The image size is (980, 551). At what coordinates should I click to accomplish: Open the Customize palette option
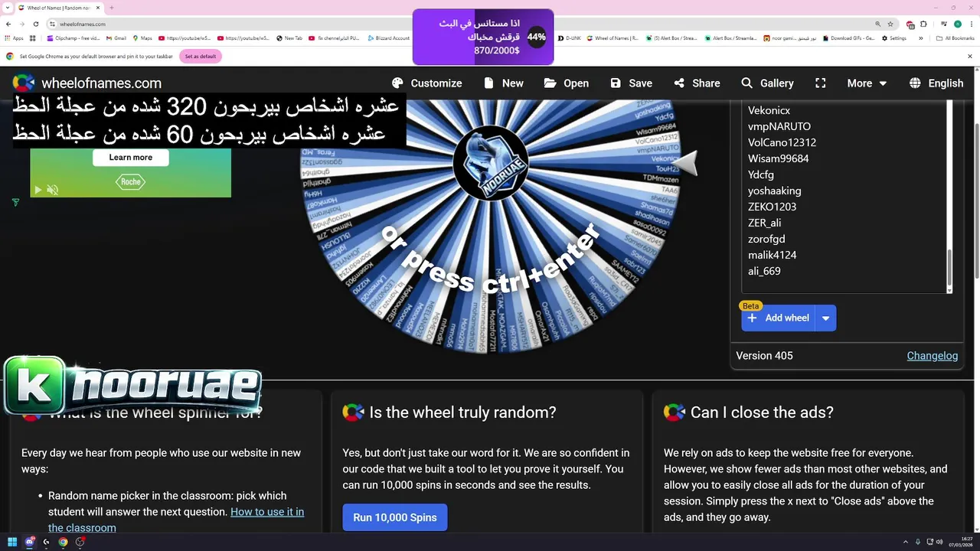coord(426,83)
